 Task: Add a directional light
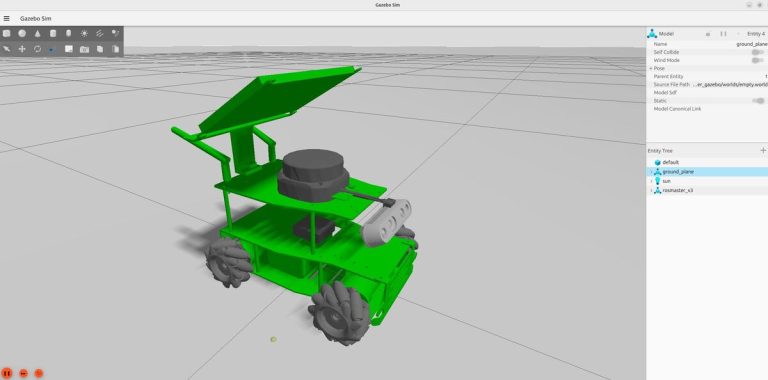coord(100,33)
